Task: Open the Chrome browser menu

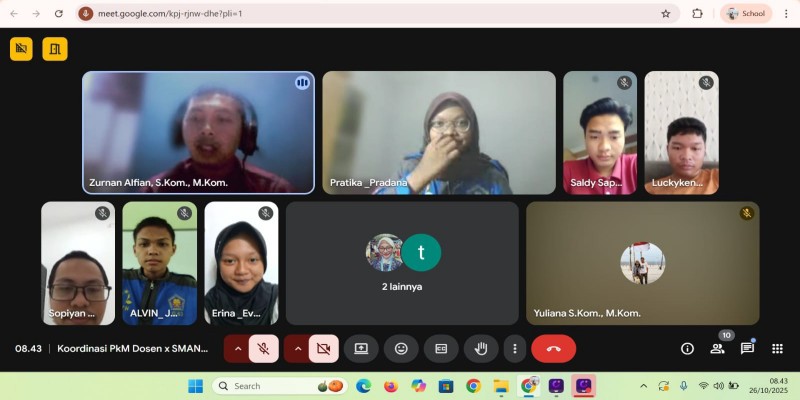Action: pos(786,13)
